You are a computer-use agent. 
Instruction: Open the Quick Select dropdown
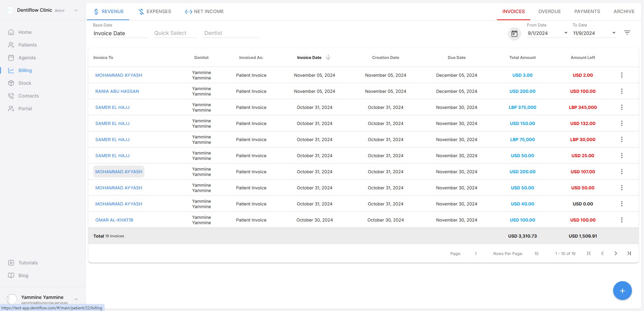[x=176, y=33]
